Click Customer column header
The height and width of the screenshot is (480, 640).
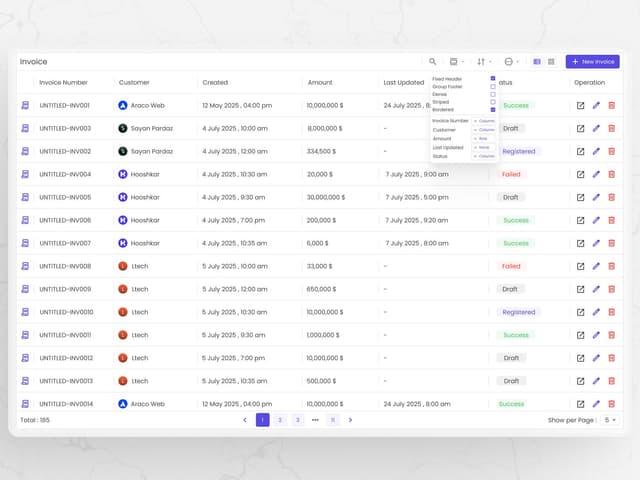134,82
